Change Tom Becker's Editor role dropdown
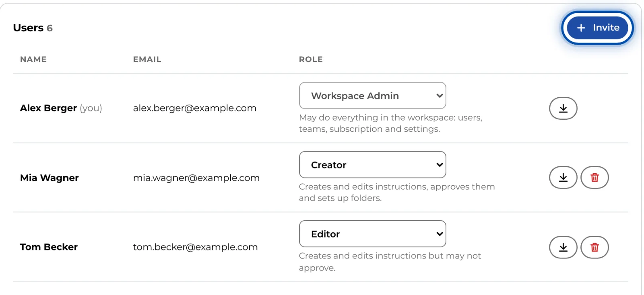 pos(372,234)
